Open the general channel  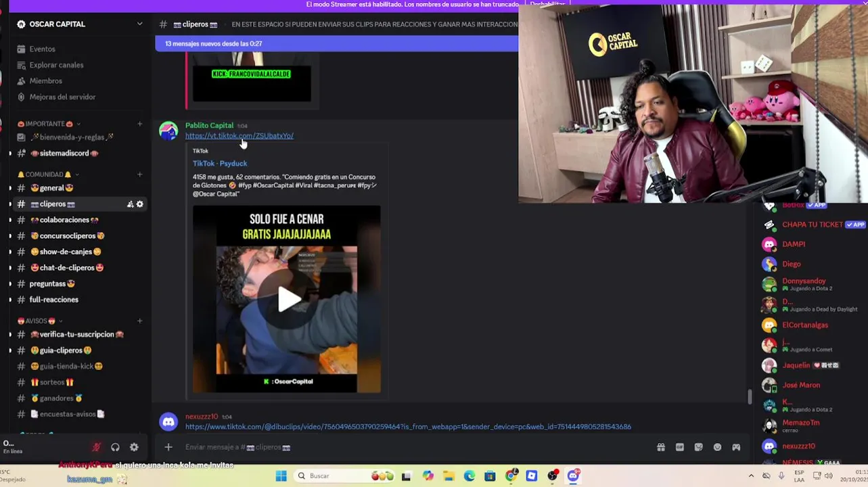tap(52, 188)
